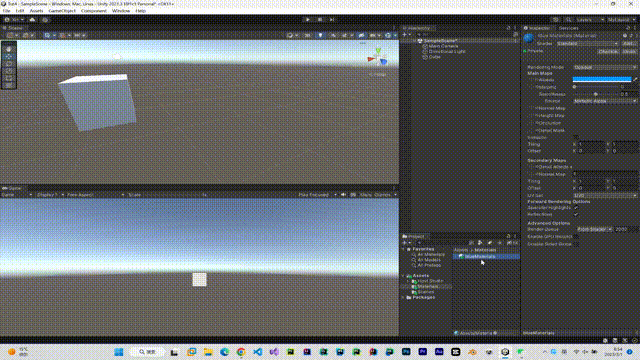Open the Free Aspect dropdown in Game view
The width and height of the screenshot is (640, 360).
95,195
